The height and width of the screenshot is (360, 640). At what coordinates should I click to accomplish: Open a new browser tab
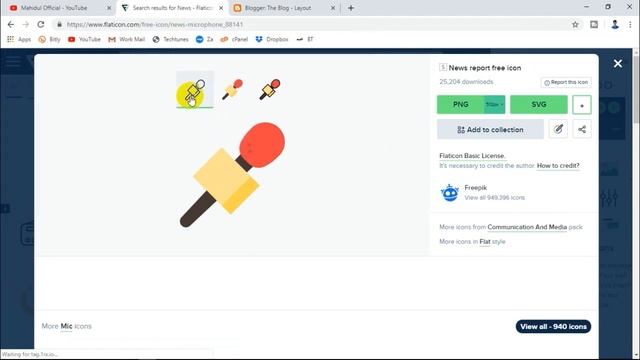coord(351,8)
